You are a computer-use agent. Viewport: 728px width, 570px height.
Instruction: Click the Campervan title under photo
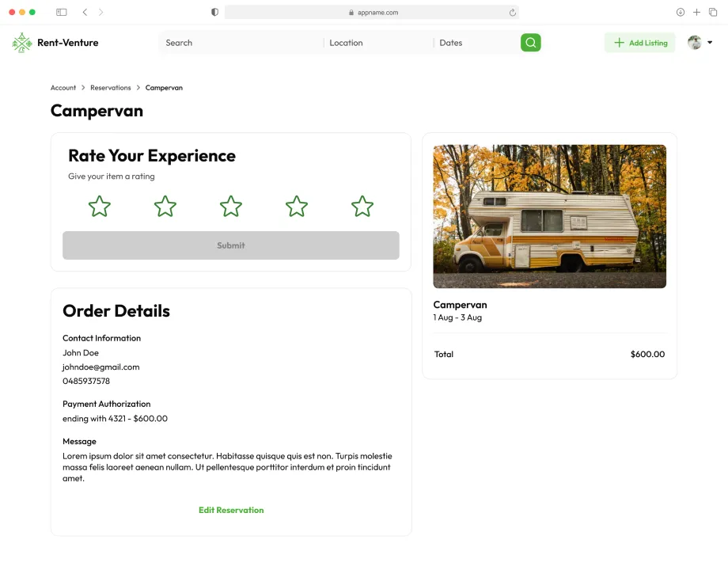460,305
